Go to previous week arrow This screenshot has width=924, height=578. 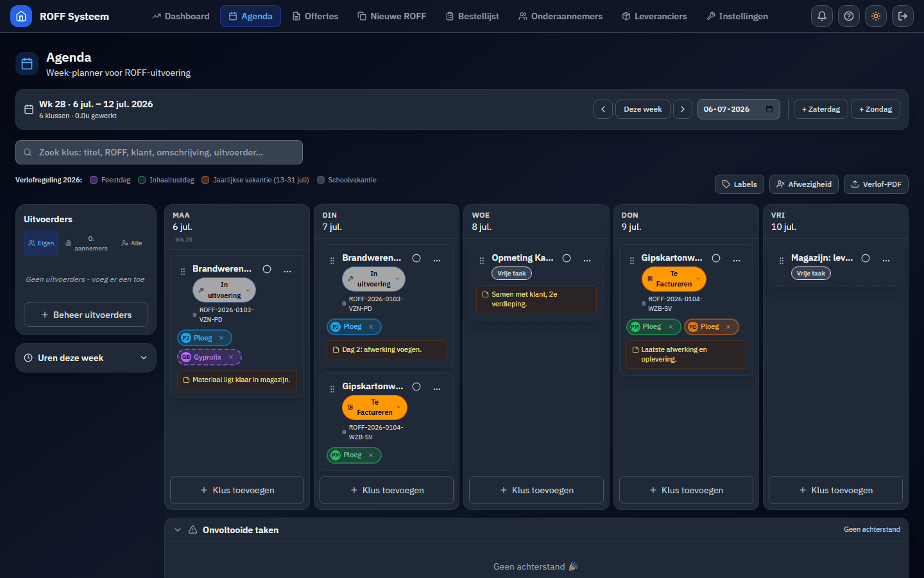[x=603, y=109]
